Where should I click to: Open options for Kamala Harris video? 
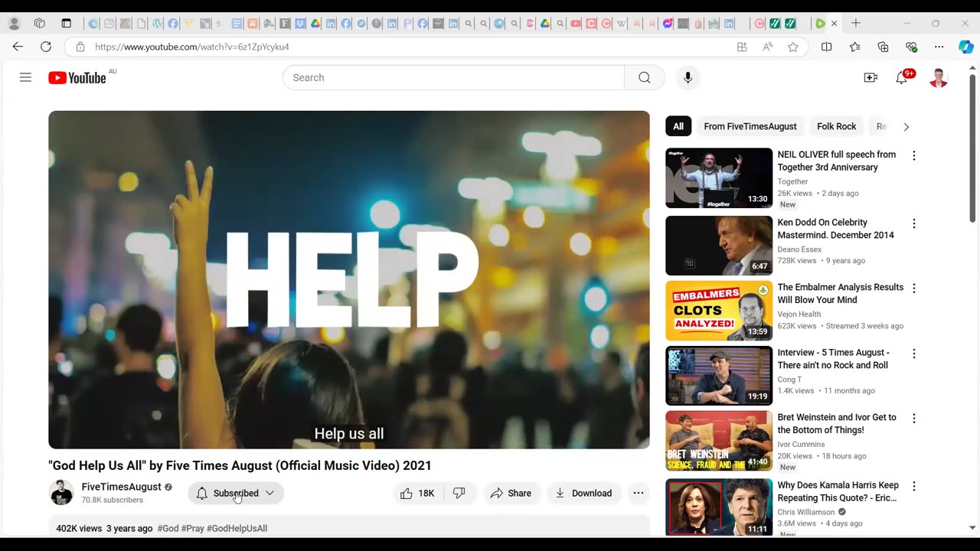[x=913, y=486]
